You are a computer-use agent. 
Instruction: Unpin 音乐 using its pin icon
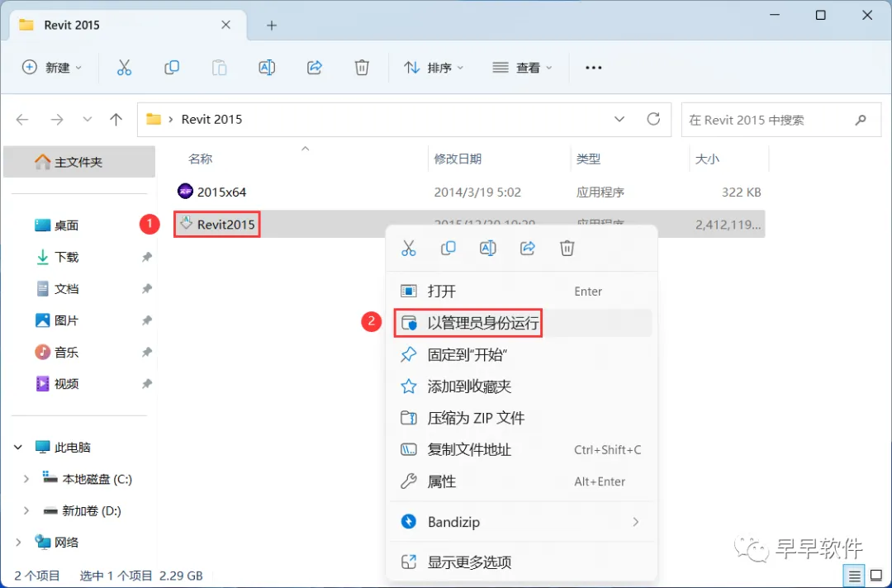tap(147, 352)
